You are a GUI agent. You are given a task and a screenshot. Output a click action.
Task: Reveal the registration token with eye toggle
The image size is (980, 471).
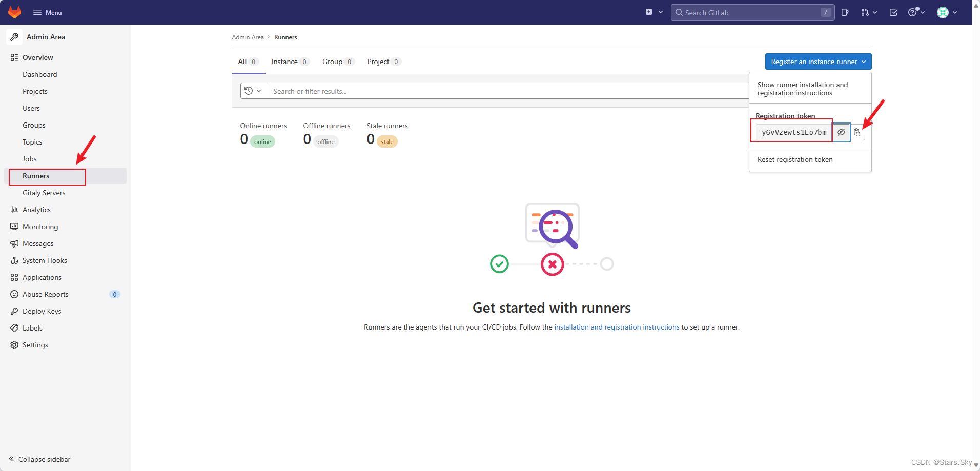[x=841, y=132]
